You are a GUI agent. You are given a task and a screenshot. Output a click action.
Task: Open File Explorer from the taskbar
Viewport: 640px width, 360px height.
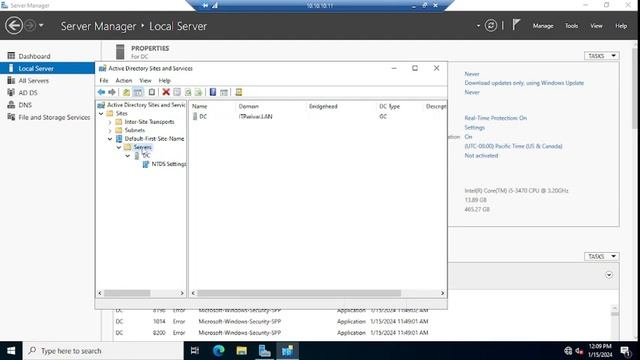(x=242, y=351)
